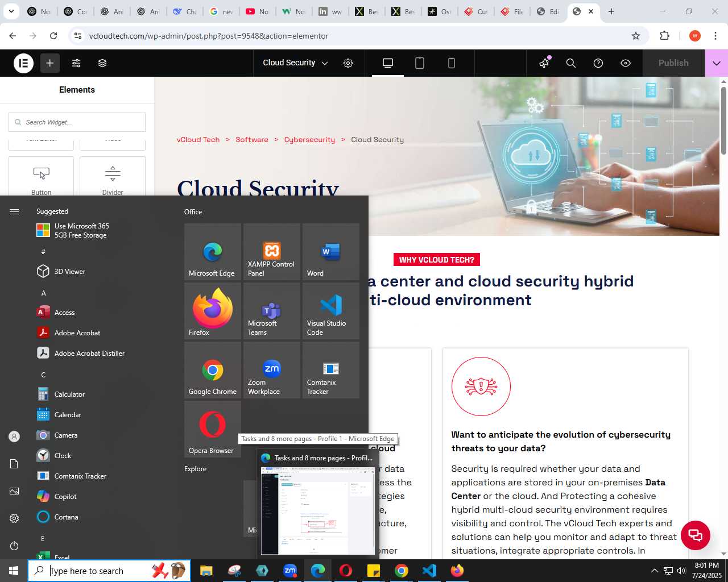Open the vCloud Tech breadcrumb link

coord(198,140)
